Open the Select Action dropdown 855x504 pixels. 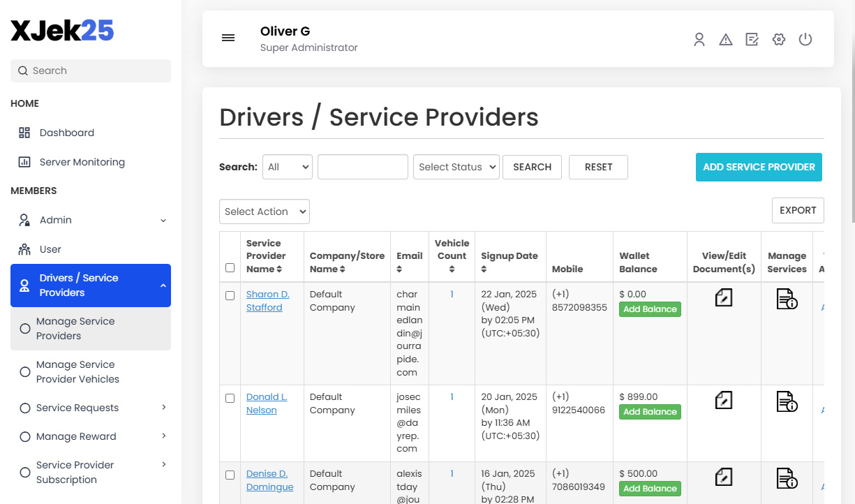pos(264,212)
